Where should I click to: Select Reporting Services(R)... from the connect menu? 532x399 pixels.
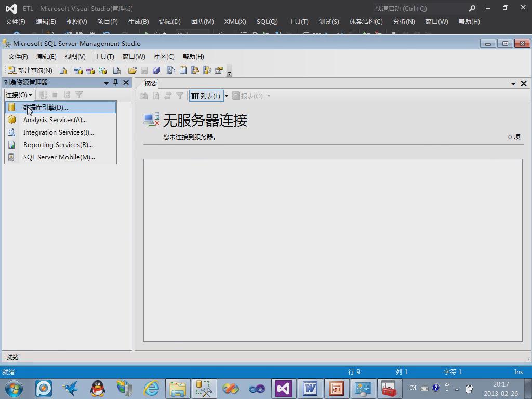coord(60,145)
